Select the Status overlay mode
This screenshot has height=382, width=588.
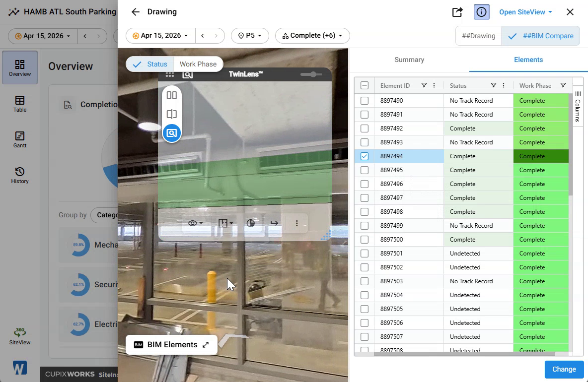(150, 64)
